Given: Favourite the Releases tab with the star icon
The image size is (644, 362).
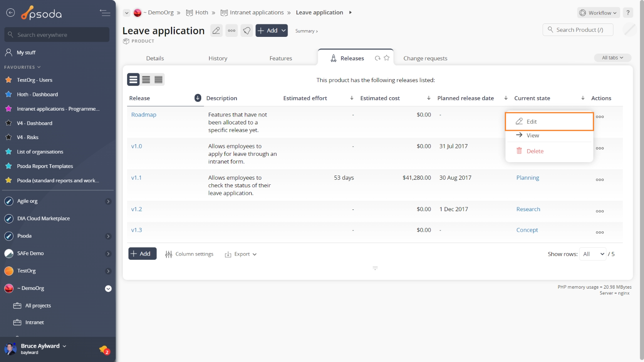Looking at the screenshot, I should [387, 58].
